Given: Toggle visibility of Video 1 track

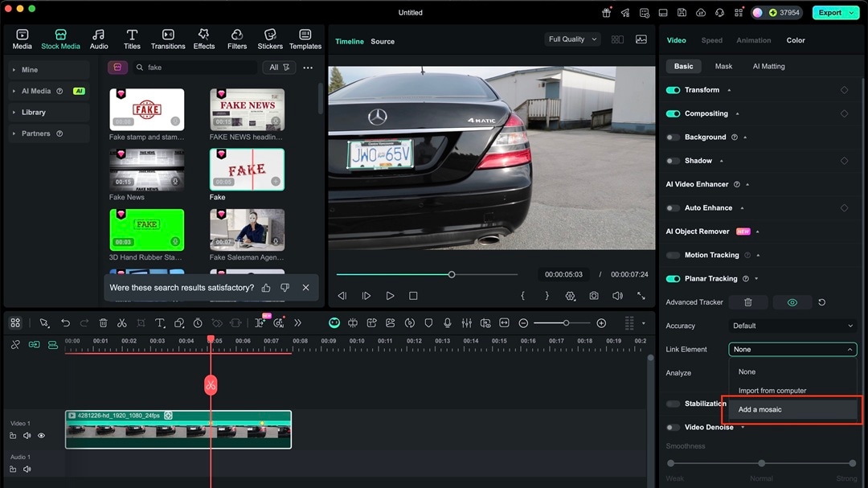Looking at the screenshot, I should [41, 436].
